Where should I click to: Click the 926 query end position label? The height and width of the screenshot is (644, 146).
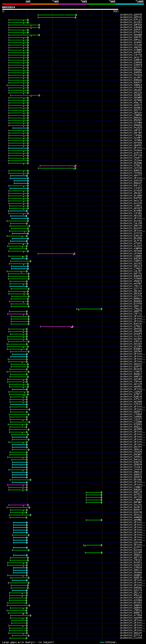[115, 11]
